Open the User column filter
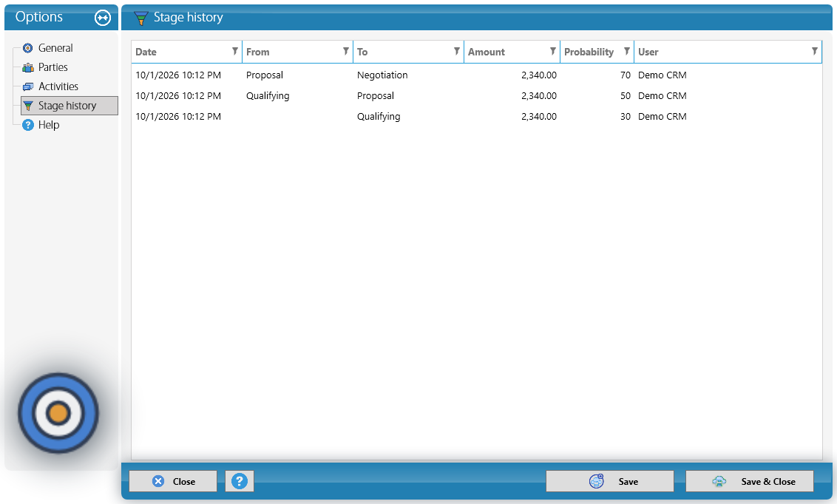The image size is (837, 504). click(x=815, y=51)
